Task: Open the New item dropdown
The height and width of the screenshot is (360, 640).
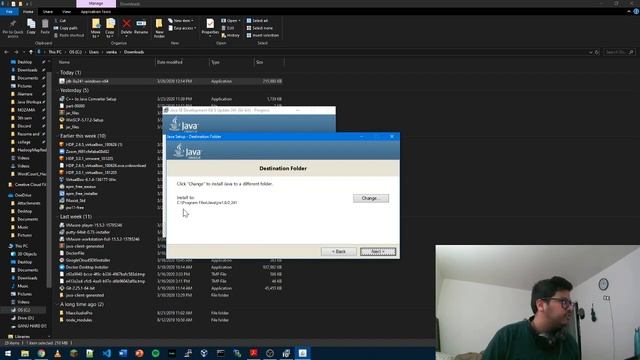Action: [x=181, y=20]
